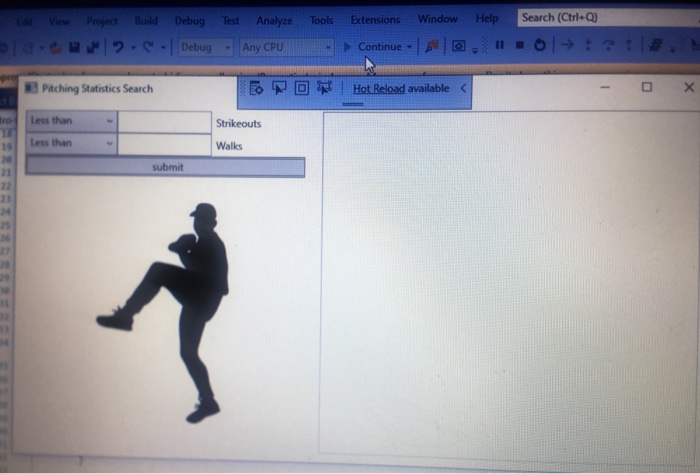Open the Debug menu

point(190,21)
